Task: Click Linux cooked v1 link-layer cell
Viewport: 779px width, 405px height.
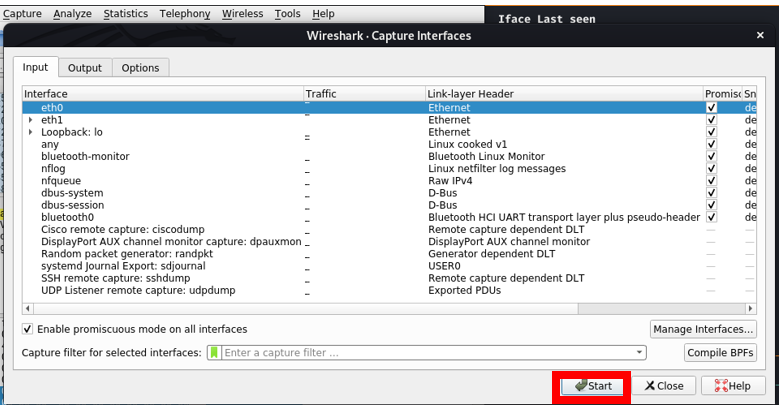Action: pyautogui.click(x=467, y=144)
